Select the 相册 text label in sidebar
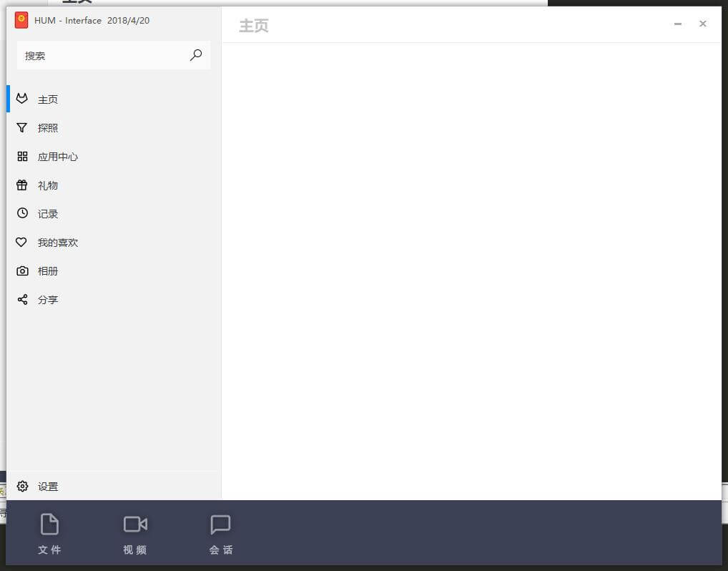The height and width of the screenshot is (571, 728). pos(48,271)
